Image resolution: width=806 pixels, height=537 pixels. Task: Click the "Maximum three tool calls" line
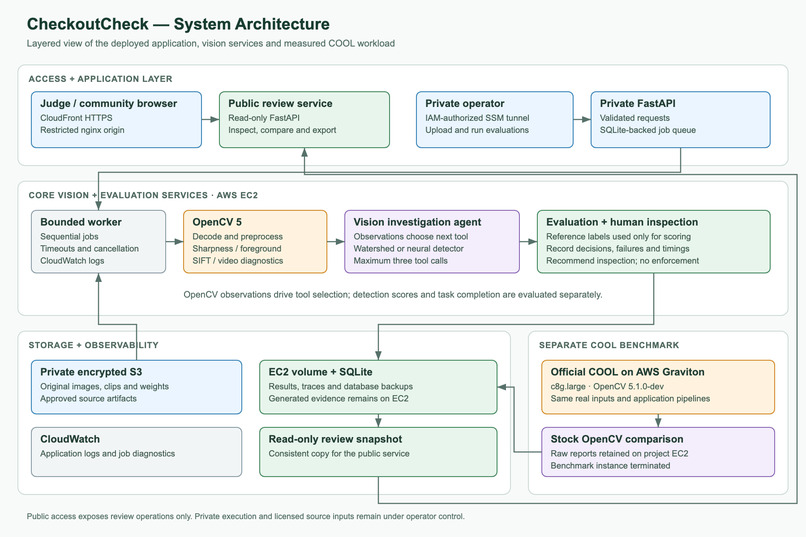[x=400, y=261]
